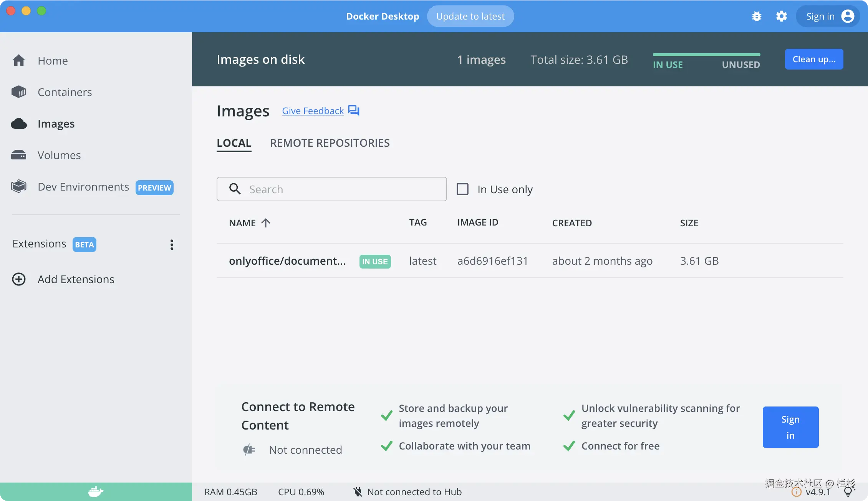
Task: Click the bug troubleshoot icon
Action: (x=757, y=17)
